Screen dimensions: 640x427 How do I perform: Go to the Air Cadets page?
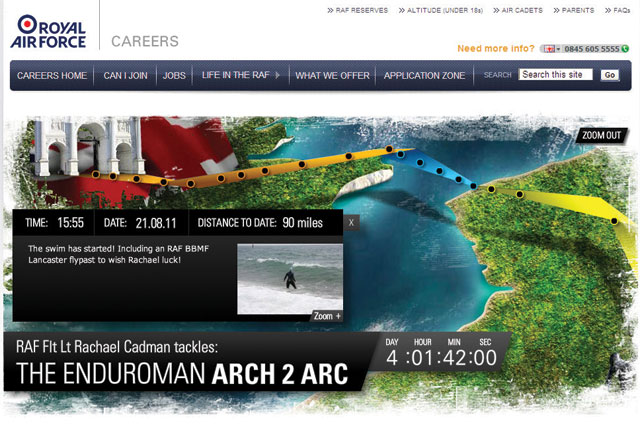[x=518, y=10]
